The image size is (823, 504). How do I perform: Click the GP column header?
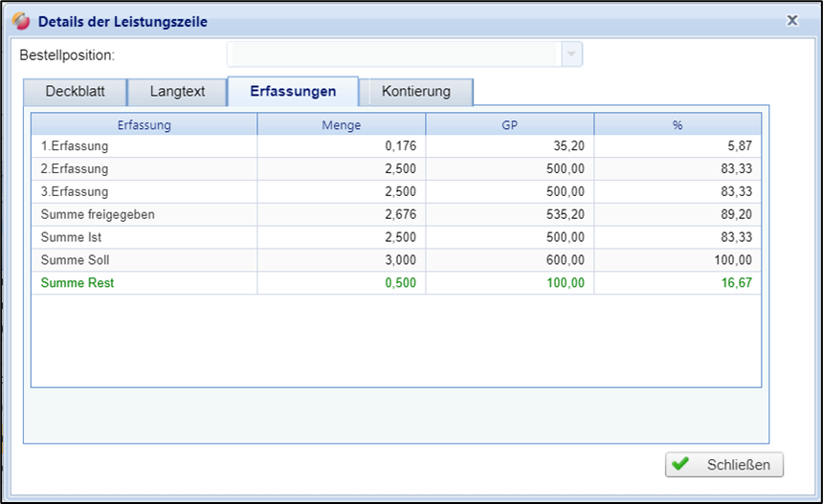coord(509,124)
